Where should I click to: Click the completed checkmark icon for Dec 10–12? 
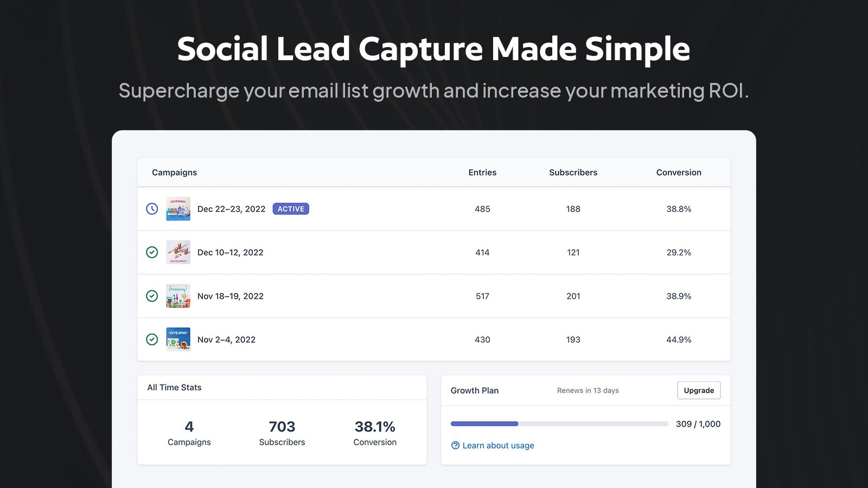[x=152, y=252]
